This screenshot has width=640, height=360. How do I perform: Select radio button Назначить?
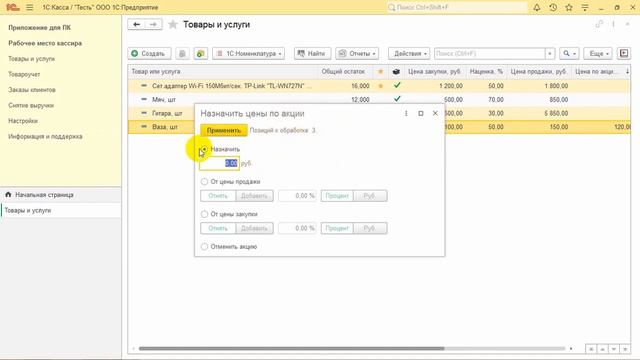(x=204, y=149)
